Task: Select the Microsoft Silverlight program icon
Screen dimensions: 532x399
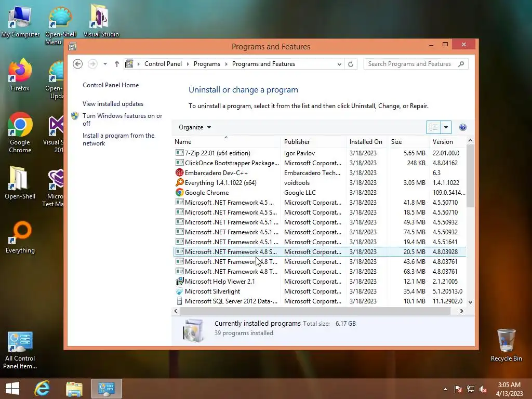Action: (x=179, y=291)
